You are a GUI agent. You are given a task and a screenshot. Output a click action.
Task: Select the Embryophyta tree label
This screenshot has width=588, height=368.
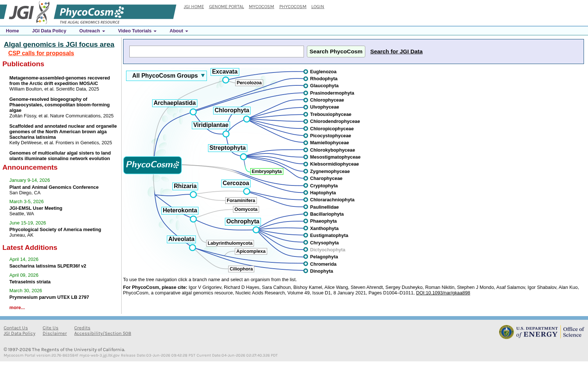267,171
